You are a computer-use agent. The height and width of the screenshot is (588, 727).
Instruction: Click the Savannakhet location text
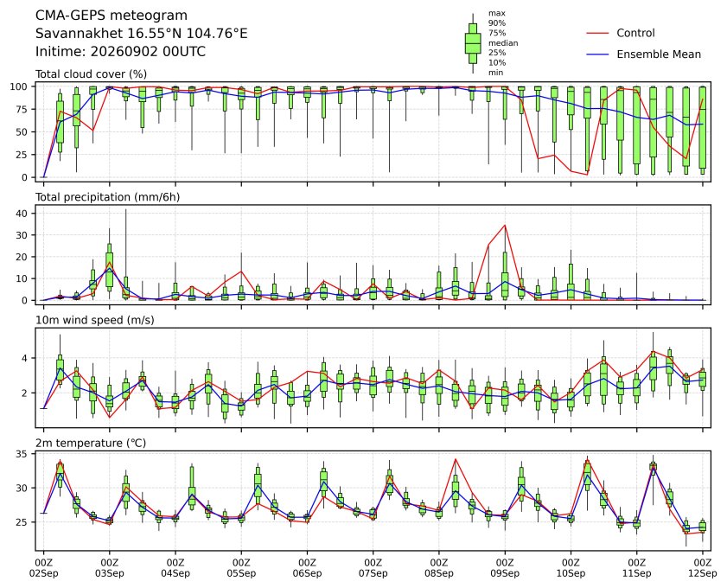click(x=142, y=34)
